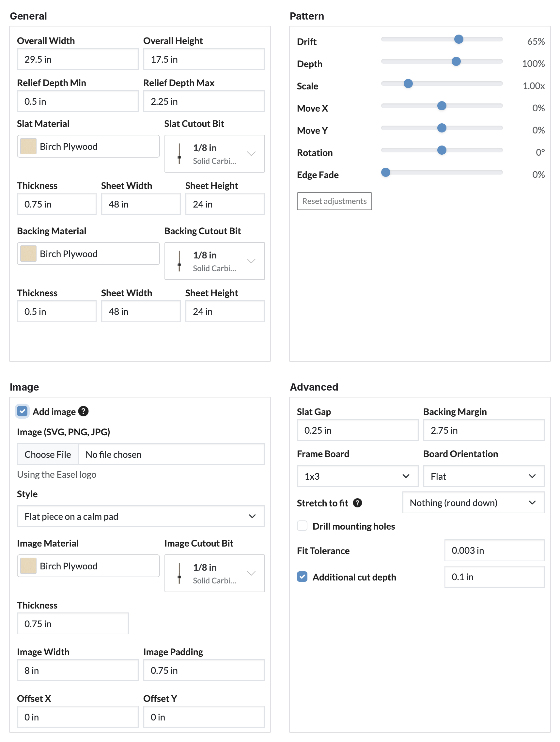The image size is (560, 742).
Task: Click the Move Y slider handle
Action: point(442,128)
